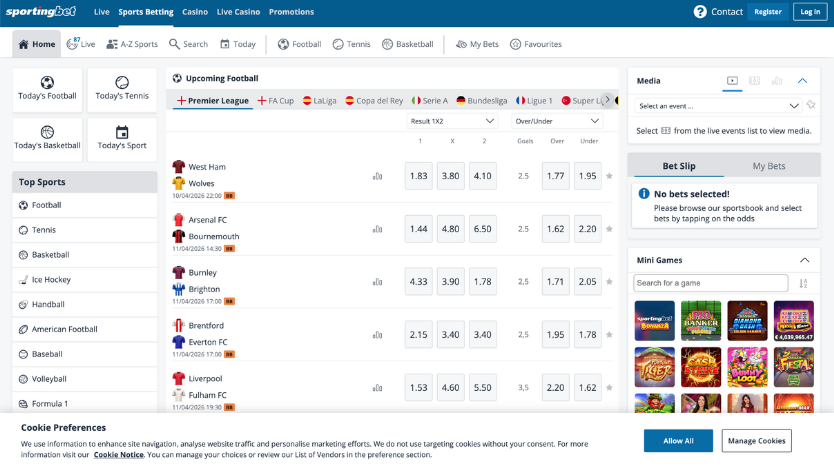
Task: Open the Today's Tennis tile
Action: pyautogui.click(x=122, y=89)
